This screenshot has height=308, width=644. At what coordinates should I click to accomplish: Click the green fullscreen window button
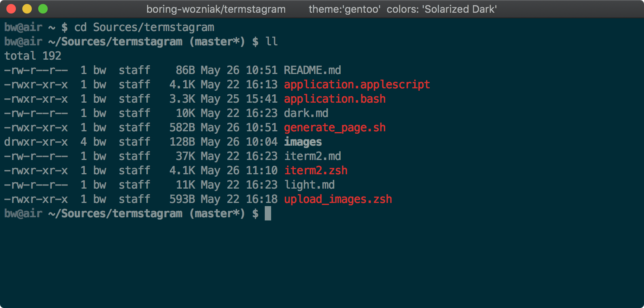point(43,9)
